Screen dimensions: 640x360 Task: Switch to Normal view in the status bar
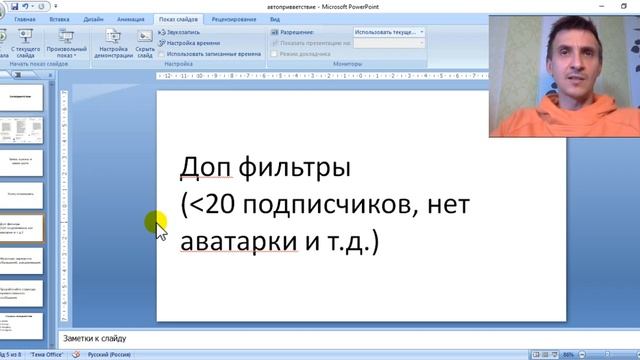(536, 355)
